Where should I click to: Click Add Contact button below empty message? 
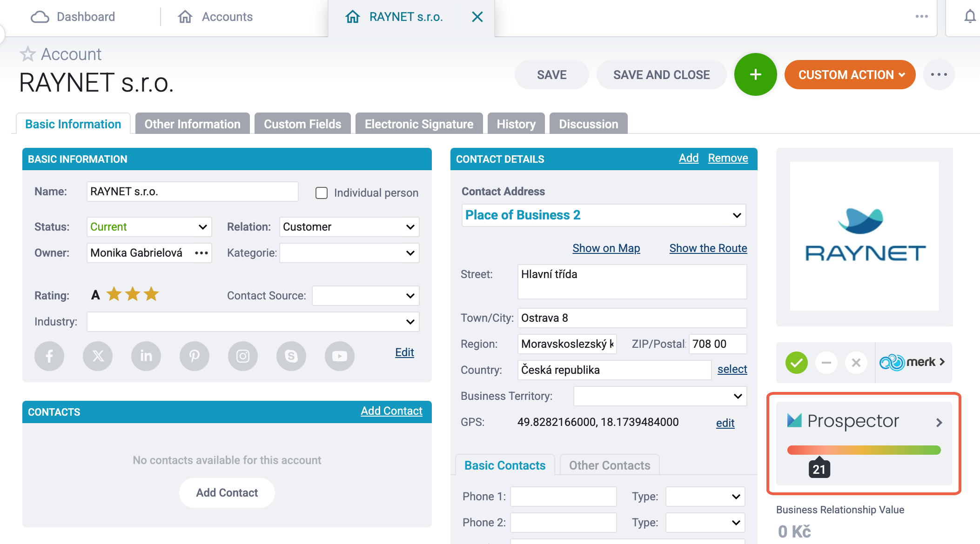pos(227,493)
